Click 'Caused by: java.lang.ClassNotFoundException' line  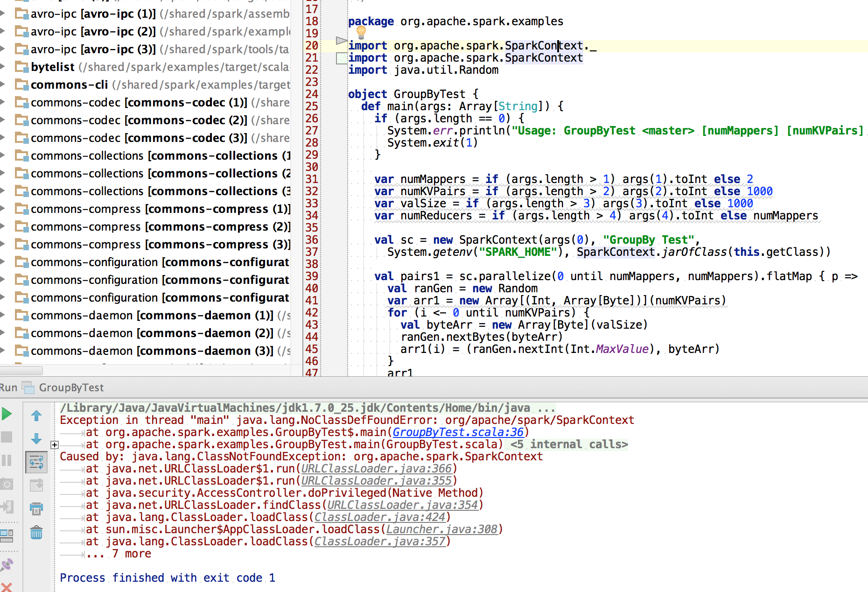click(301, 457)
